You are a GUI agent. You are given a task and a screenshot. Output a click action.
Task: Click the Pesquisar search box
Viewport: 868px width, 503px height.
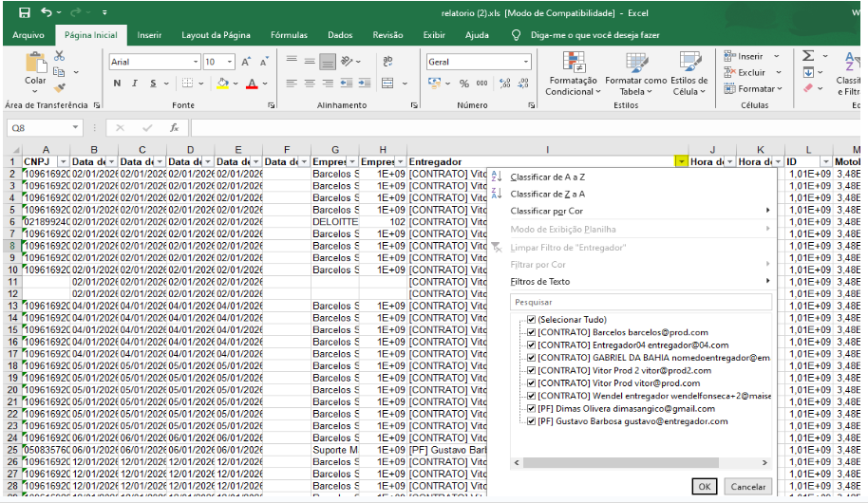(x=641, y=302)
